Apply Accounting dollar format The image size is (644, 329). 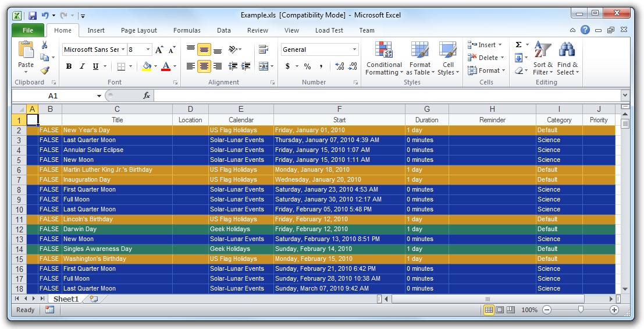pyautogui.click(x=287, y=66)
